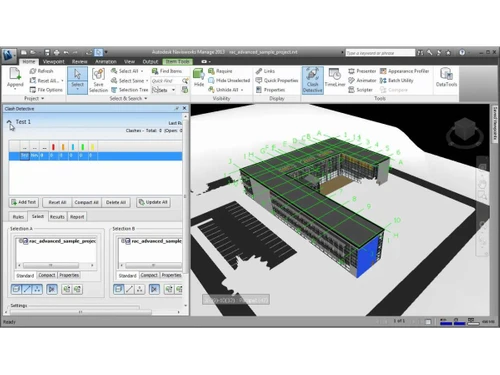Hide selected items with Hide icon
The image size is (500, 375).
tap(199, 78)
